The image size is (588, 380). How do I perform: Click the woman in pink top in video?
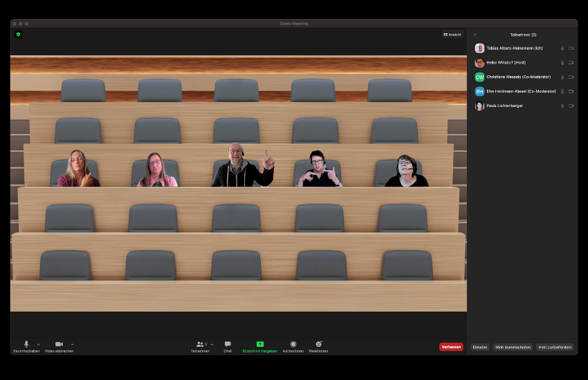coord(157,169)
